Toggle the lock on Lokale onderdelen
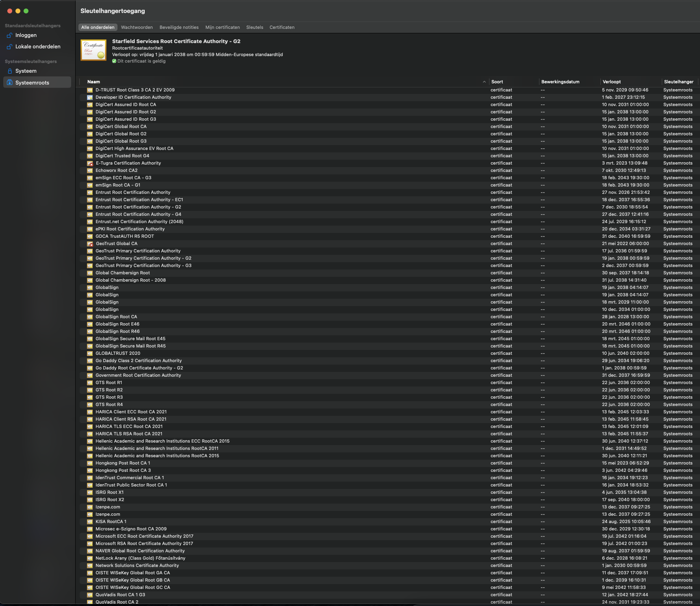The image size is (700, 606). 9,46
